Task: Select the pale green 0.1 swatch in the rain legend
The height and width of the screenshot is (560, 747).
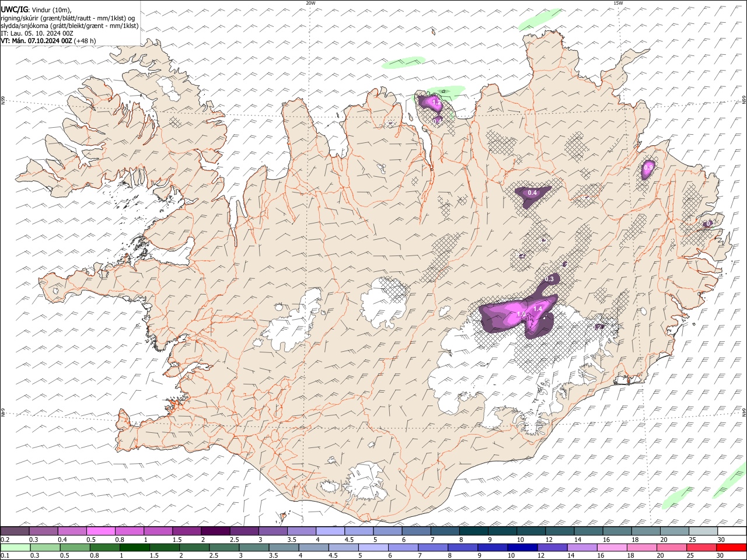Action: [15, 547]
